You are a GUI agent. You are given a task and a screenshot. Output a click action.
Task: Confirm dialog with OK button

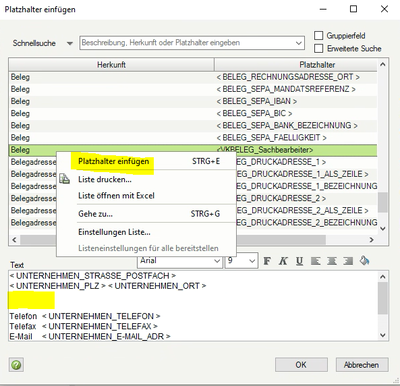(x=301, y=365)
